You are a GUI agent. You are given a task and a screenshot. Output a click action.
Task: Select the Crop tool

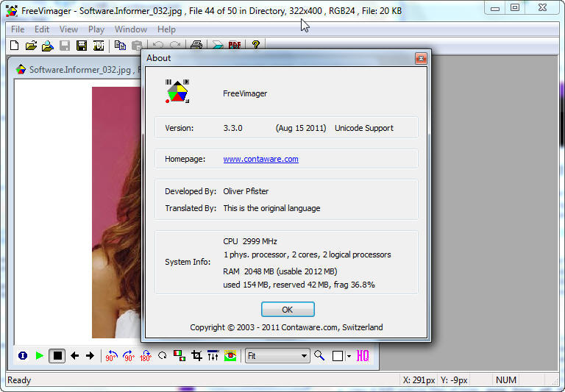tap(196, 356)
